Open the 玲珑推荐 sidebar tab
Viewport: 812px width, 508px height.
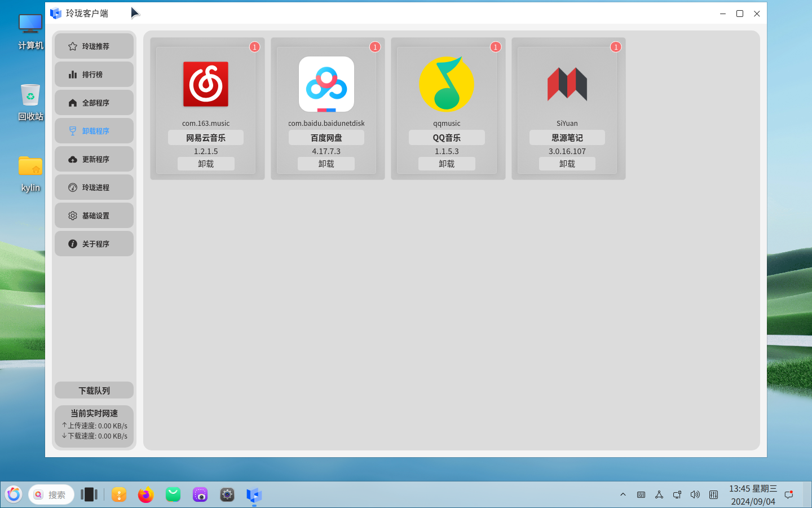tap(94, 46)
